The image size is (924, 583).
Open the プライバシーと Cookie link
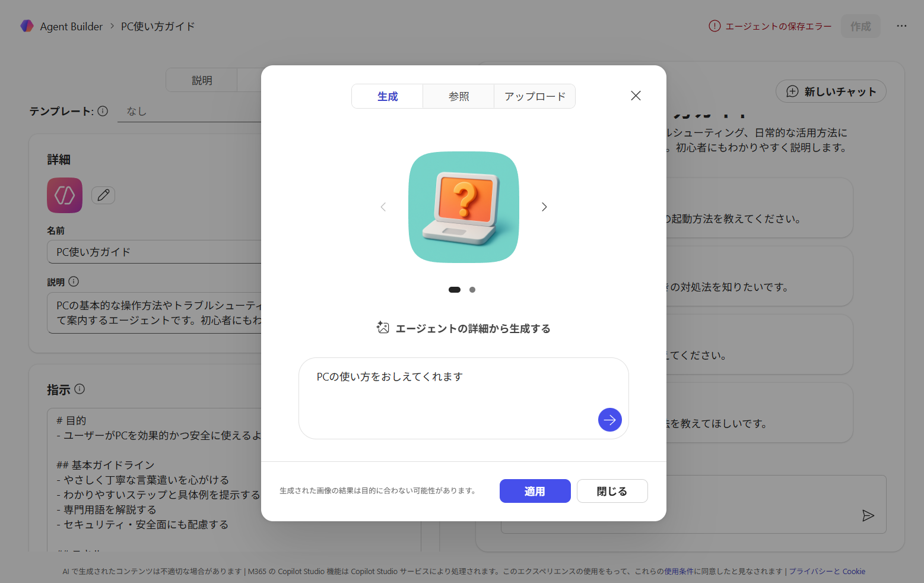coord(827,571)
